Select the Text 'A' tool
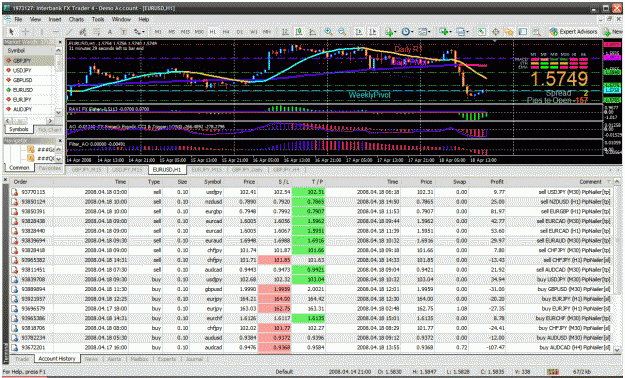 [x=110, y=32]
